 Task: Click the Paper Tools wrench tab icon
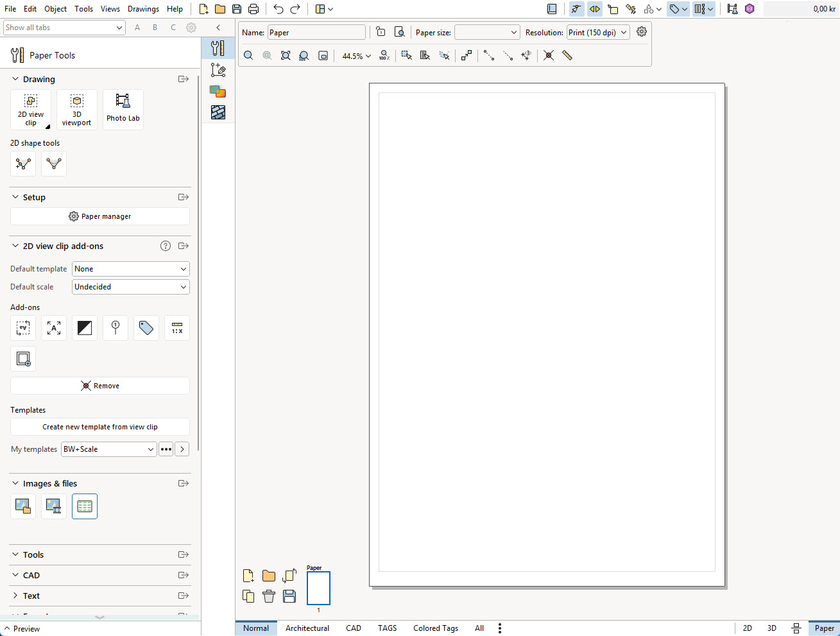(218, 48)
